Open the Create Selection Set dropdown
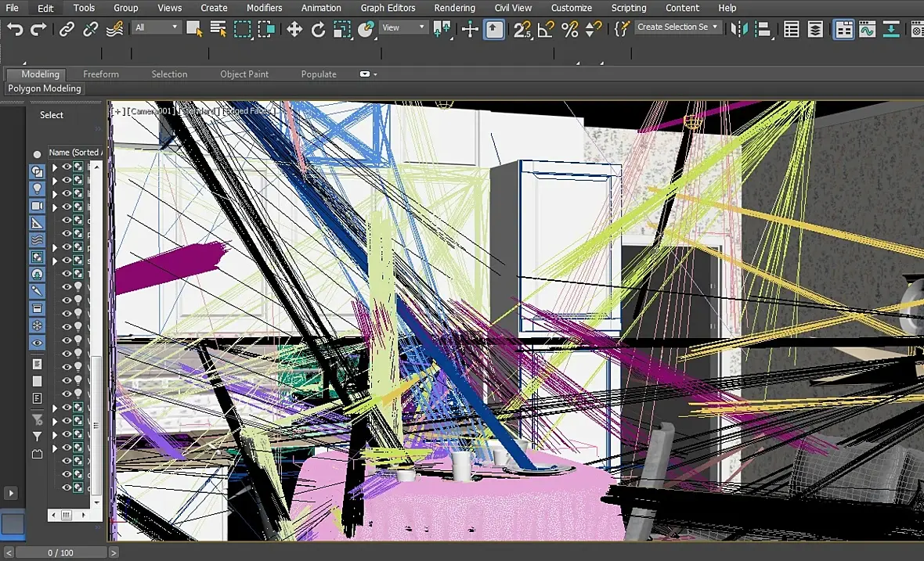924x561 pixels. coord(677,27)
